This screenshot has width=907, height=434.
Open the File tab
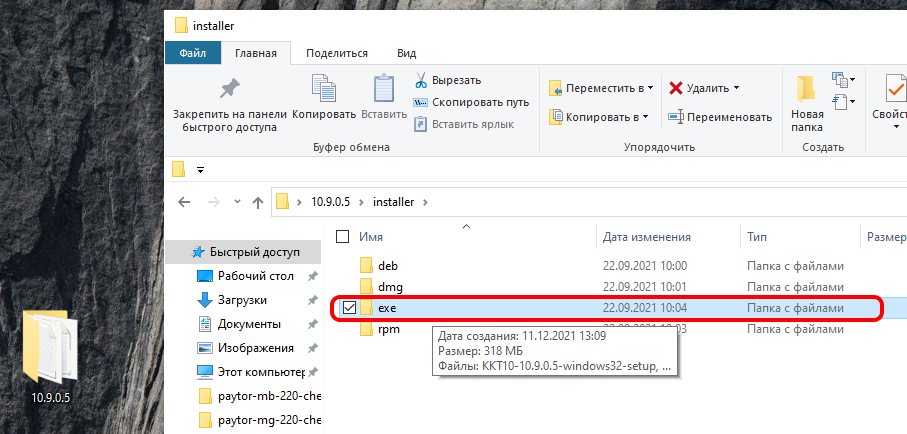193,54
